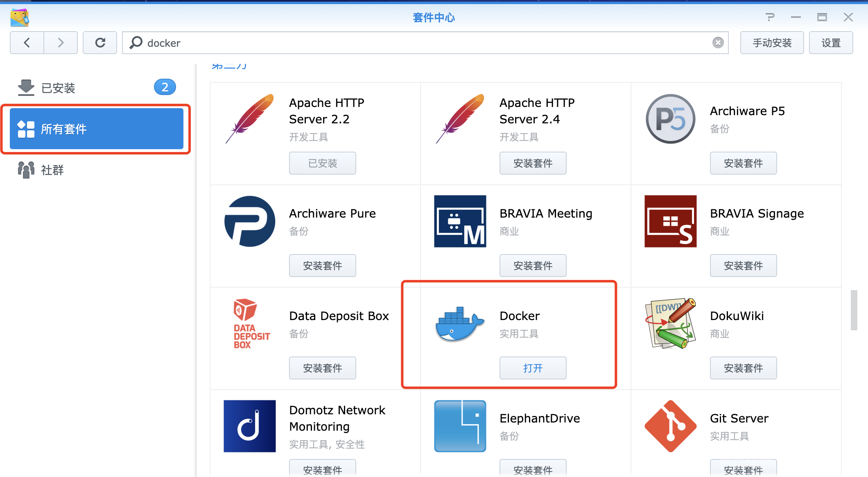
Task: Install the DokuWiki package
Action: (x=744, y=368)
